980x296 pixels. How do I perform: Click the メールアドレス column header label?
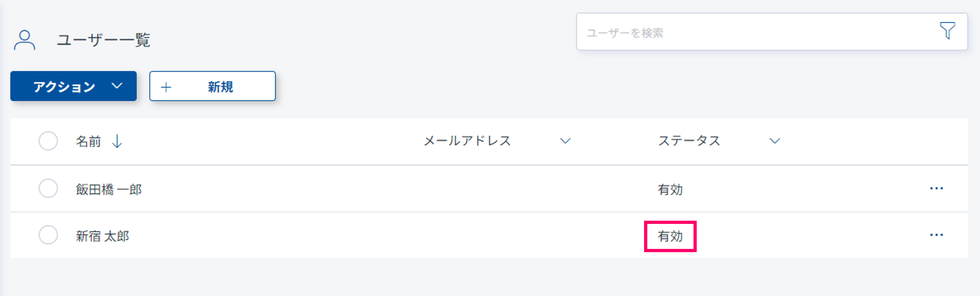click(x=467, y=141)
